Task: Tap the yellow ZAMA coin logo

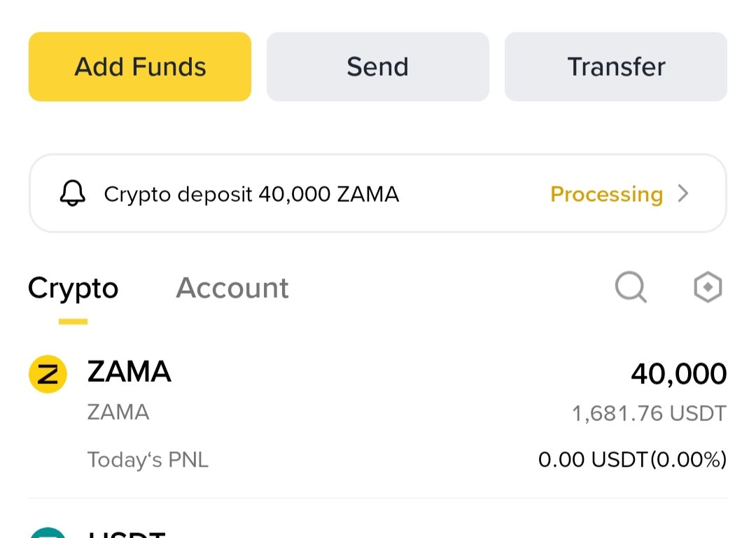Action: click(48, 374)
